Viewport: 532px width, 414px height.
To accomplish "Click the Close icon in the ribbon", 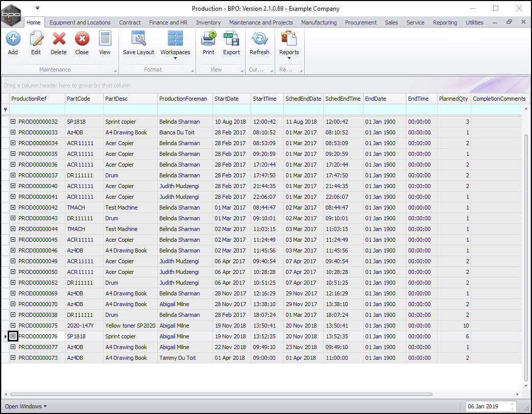I will click(x=82, y=39).
